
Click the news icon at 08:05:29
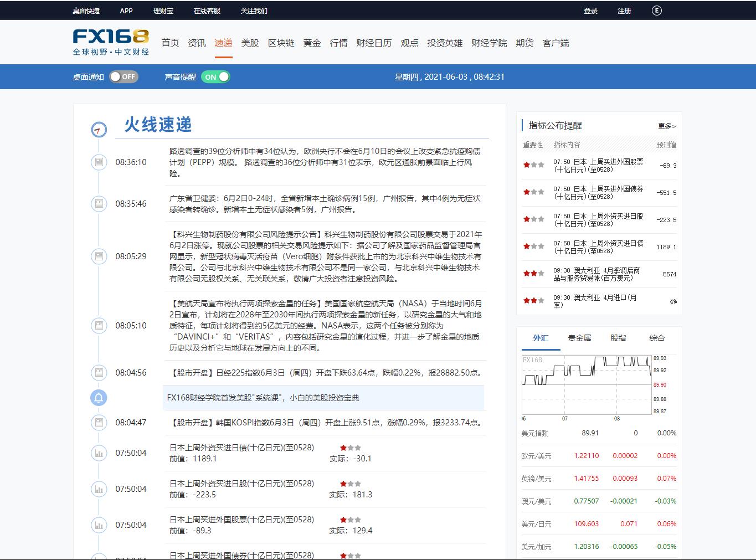click(99, 256)
